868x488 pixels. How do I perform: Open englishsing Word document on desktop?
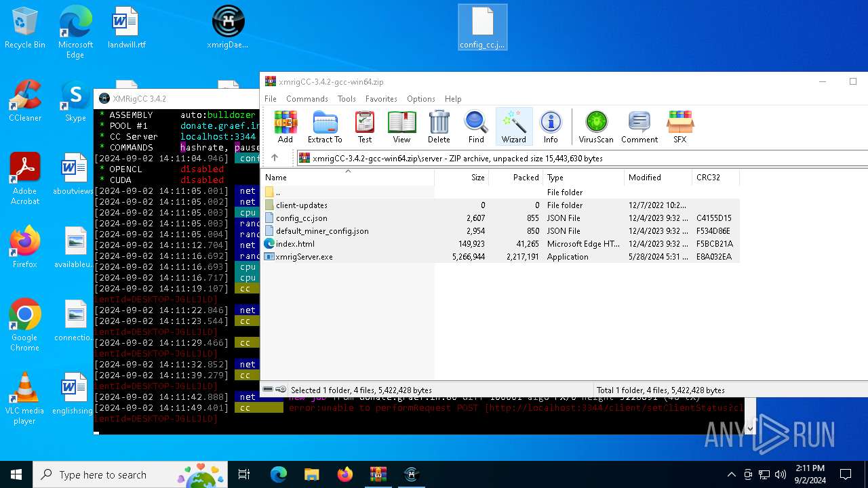pos(73,394)
